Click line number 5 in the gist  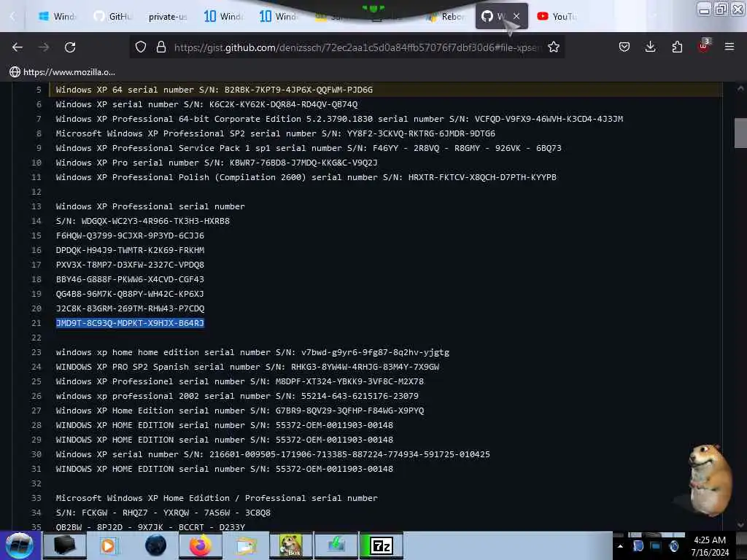click(39, 90)
